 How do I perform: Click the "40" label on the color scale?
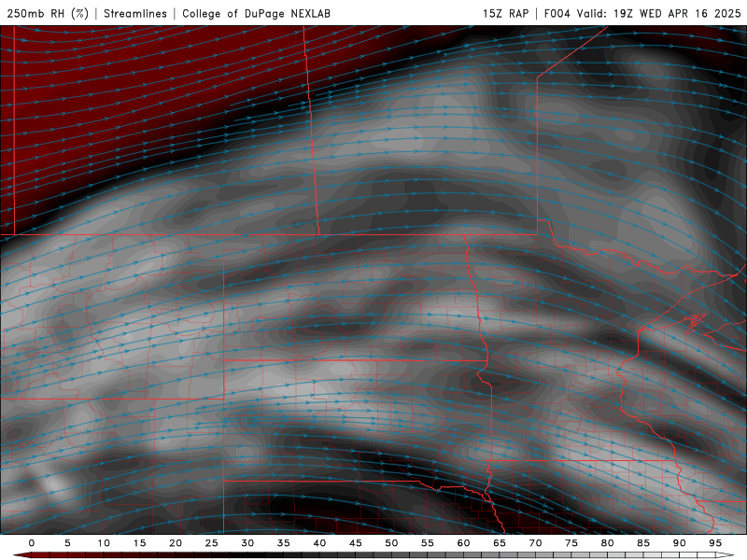click(x=319, y=543)
